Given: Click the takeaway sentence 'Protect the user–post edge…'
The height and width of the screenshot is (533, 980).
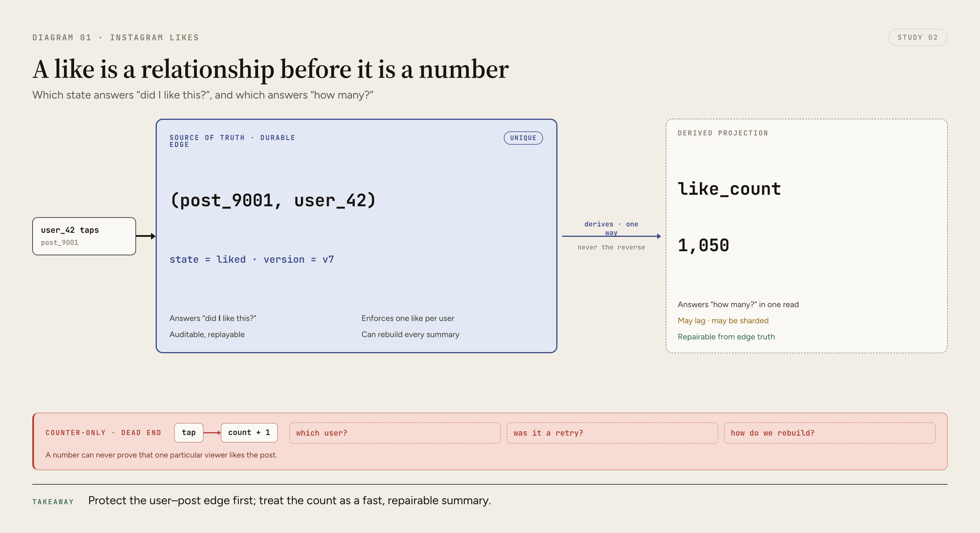Looking at the screenshot, I should [x=289, y=500].
